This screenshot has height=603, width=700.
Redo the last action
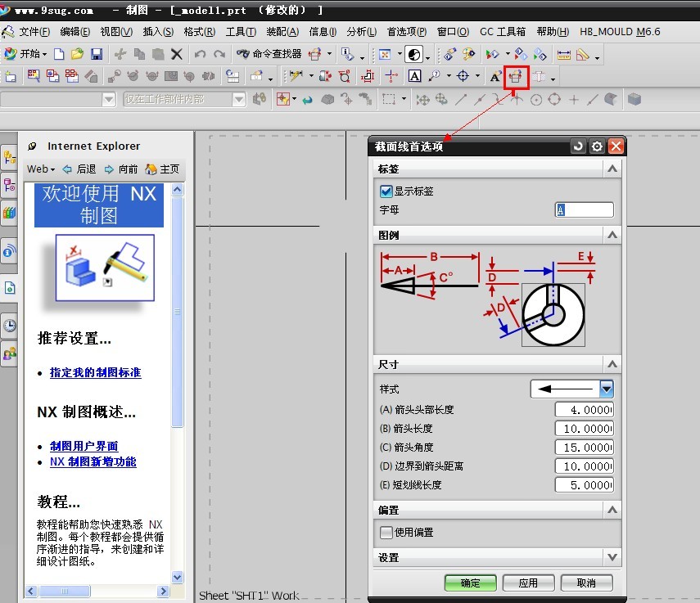219,54
